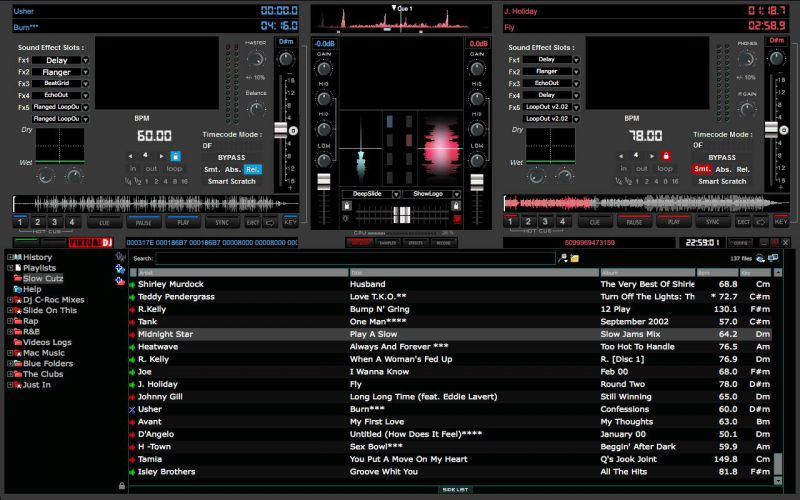Click the Internet Explorer icon near file count
The width and height of the screenshot is (800, 500).
click(761, 258)
